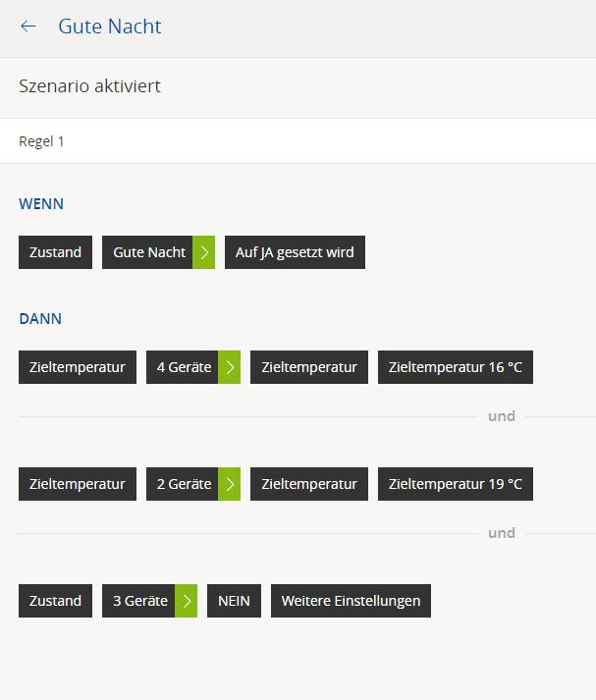Open Weitere Einstellungen
596x700 pixels.
pos(351,601)
